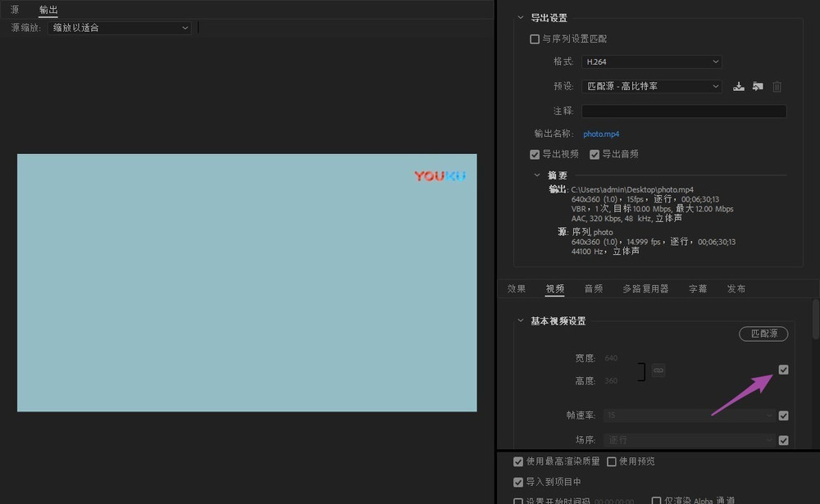The height and width of the screenshot is (504, 820).
Task: Click the save preset icon
Action: pyautogui.click(x=739, y=86)
